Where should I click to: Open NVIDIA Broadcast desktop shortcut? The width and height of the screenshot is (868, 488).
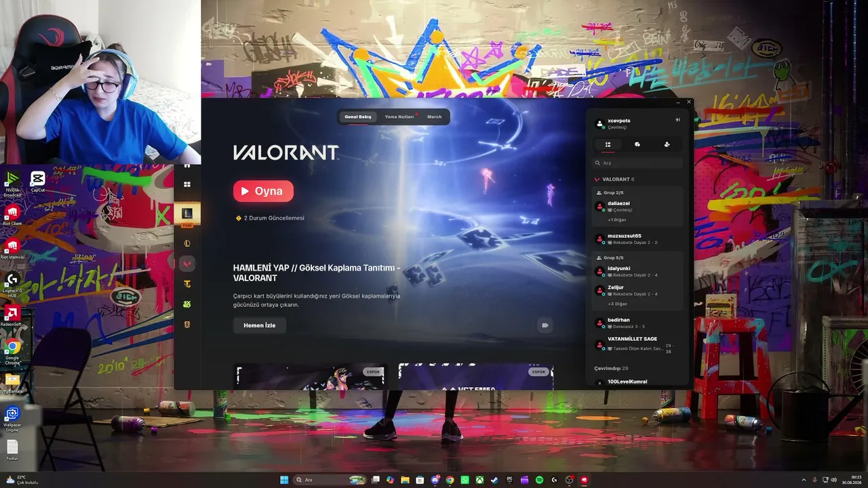point(12,183)
